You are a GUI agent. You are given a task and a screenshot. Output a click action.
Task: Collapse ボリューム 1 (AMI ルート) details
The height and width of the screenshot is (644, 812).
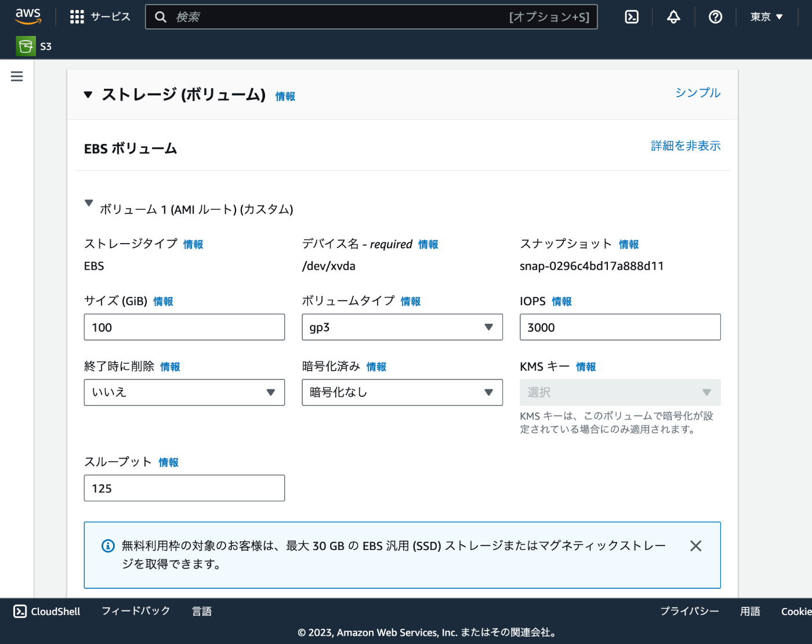[x=89, y=203]
